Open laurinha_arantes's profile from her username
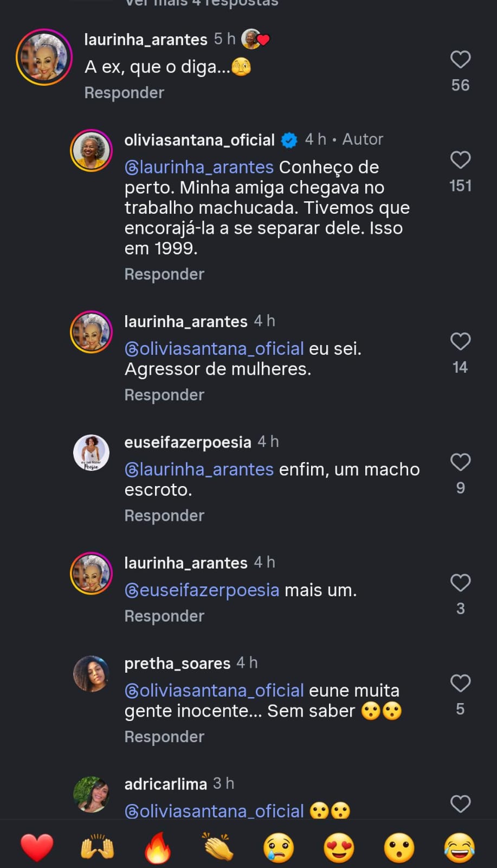The height and width of the screenshot is (868, 497). pos(145,39)
